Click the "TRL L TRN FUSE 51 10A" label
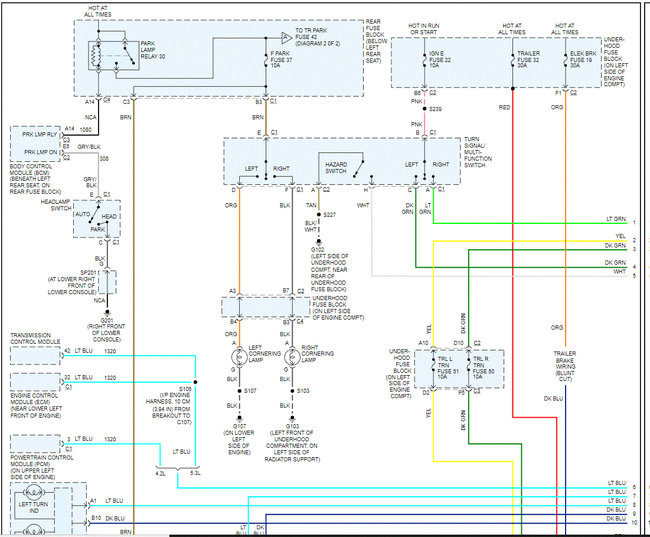 (x=448, y=368)
